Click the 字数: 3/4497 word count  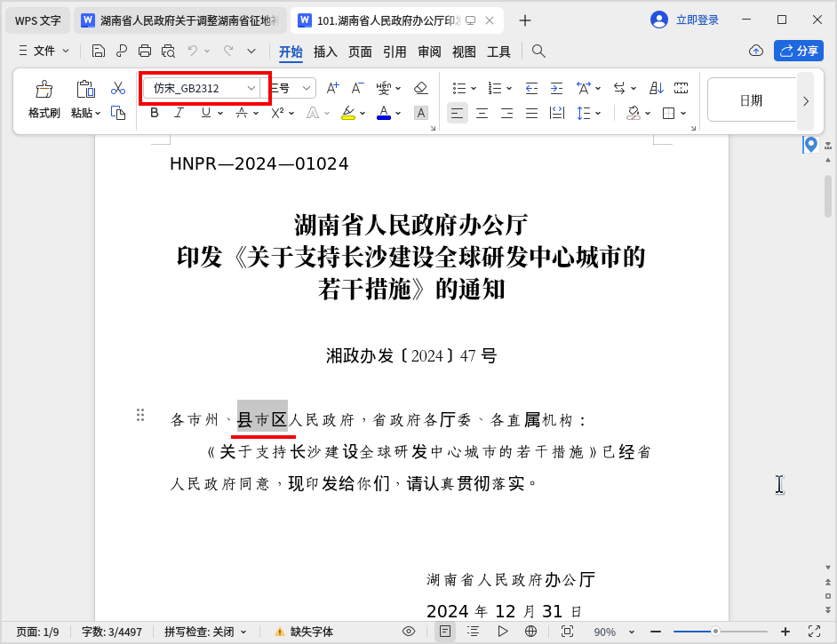pos(112,632)
